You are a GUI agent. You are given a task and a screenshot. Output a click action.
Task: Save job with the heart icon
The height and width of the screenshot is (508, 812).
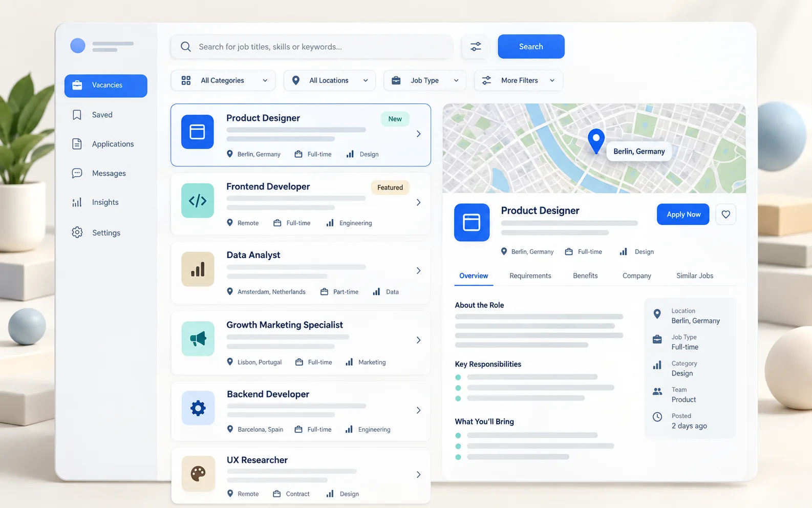[x=725, y=215]
